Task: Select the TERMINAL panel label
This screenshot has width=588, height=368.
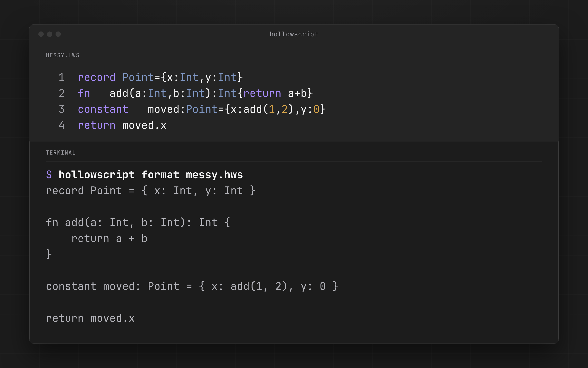Action: (61, 153)
